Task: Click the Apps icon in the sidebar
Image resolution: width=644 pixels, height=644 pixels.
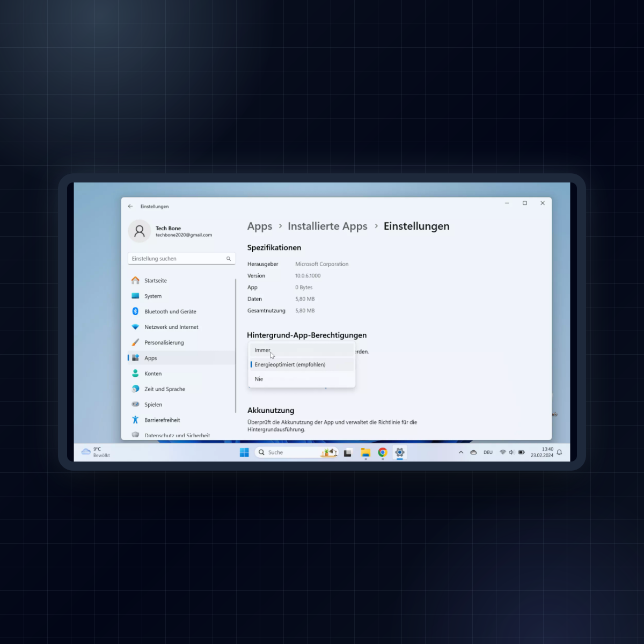Action: [135, 358]
